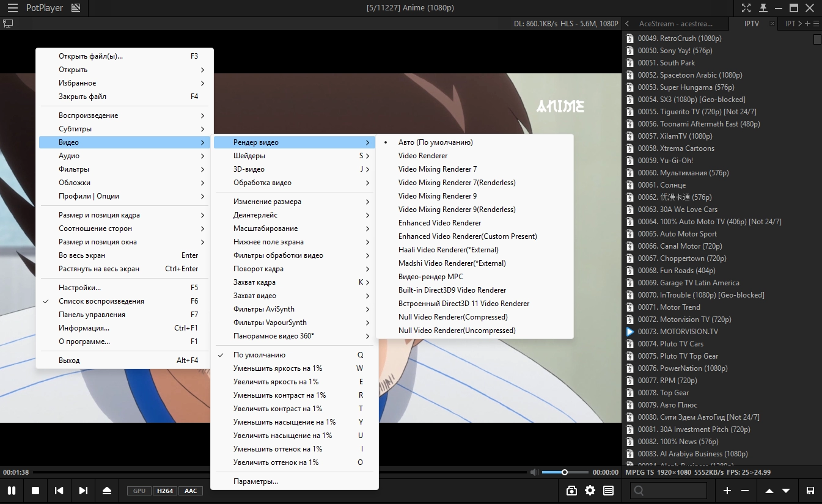Click the fullscreen arrows icon in title bar
The height and width of the screenshot is (504, 822).
pyautogui.click(x=746, y=8)
